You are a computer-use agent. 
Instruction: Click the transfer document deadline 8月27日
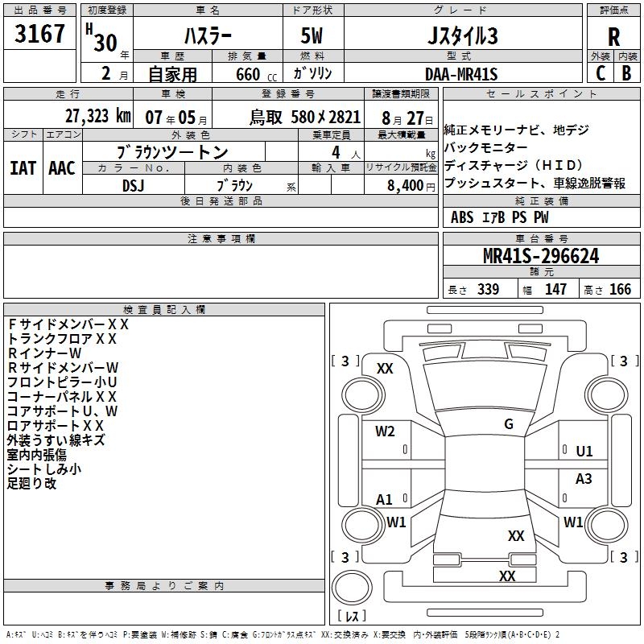click(407, 118)
